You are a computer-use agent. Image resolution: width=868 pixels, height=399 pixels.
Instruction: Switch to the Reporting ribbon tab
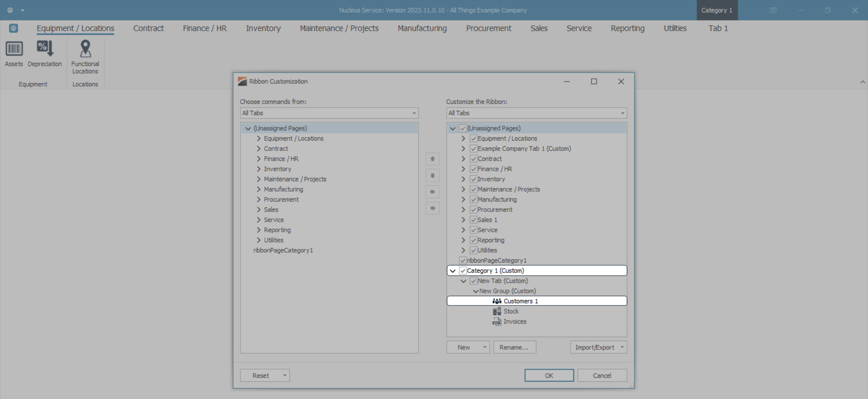pos(627,28)
